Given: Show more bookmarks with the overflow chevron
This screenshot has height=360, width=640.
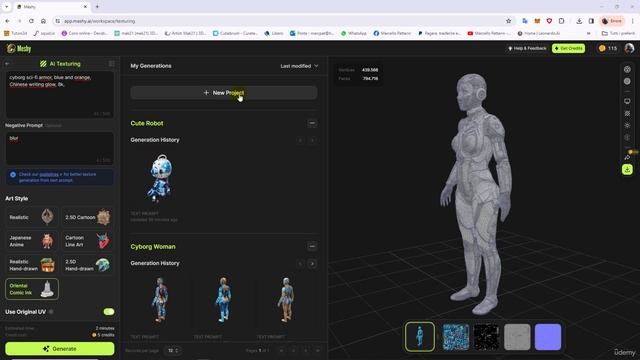Looking at the screenshot, I should (x=589, y=33).
